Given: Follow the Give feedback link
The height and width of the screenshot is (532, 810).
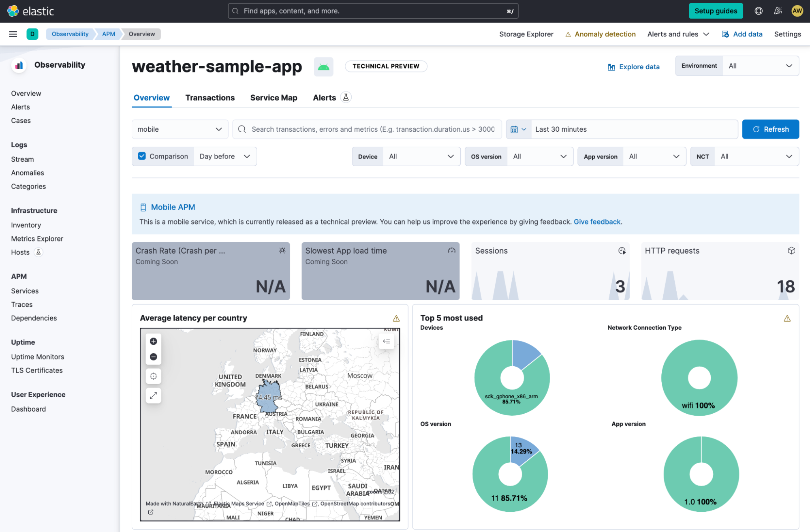Looking at the screenshot, I should (x=597, y=222).
